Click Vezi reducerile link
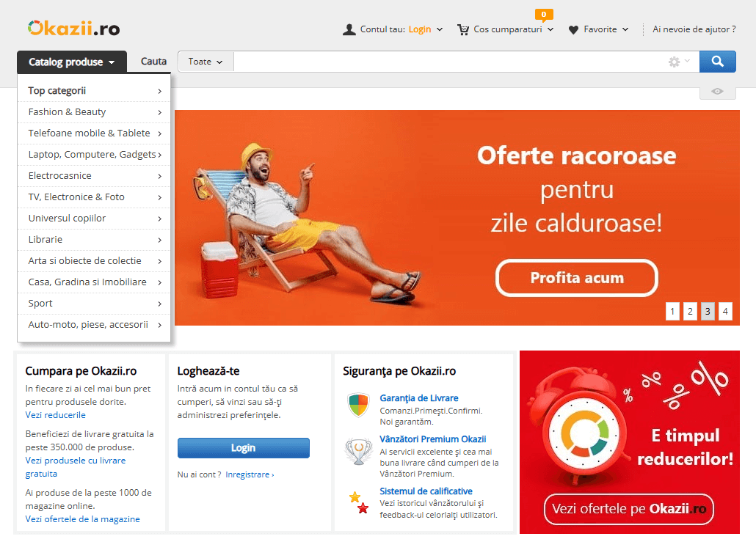Image resolution: width=756 pixels, height=550 pixels. tap(56, 415)
